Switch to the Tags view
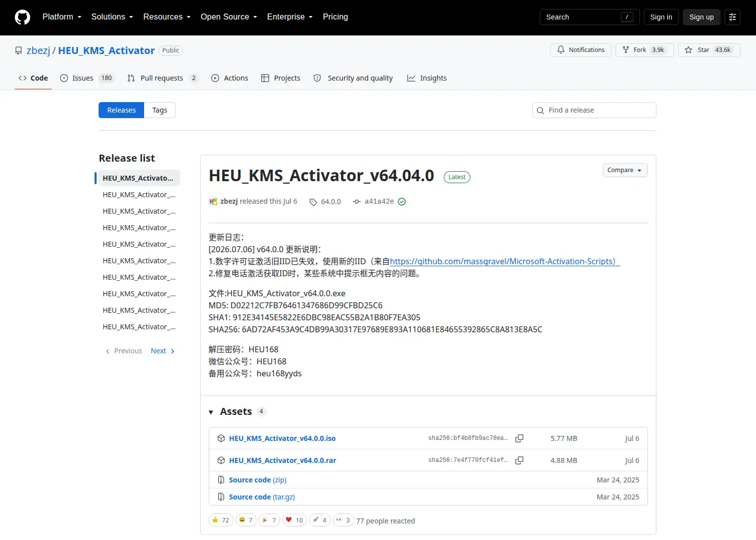Image resolution: width=756 pixels, height=540 pixels. tap(160, 110)
